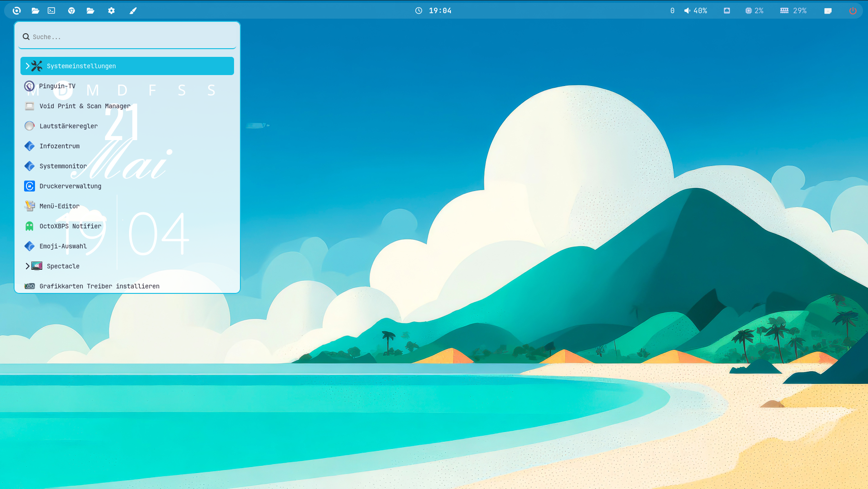
Task: Open the Chrome browser icon in the panel
Action: tap(71, 10)
